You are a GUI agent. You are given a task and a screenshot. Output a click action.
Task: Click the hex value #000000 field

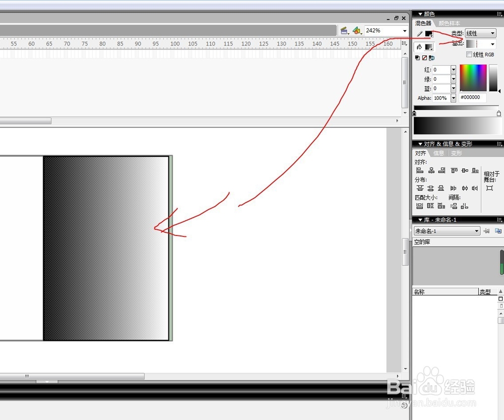(x=473, y=97)
